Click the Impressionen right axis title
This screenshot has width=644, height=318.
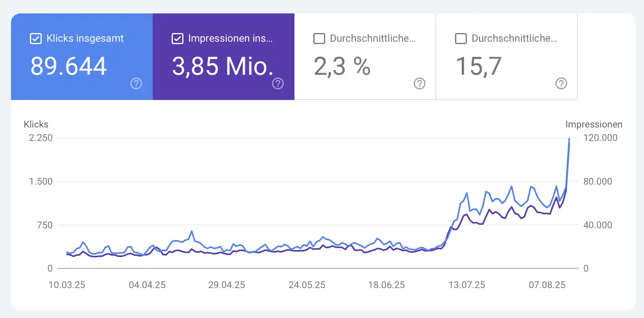coord(594,124)
